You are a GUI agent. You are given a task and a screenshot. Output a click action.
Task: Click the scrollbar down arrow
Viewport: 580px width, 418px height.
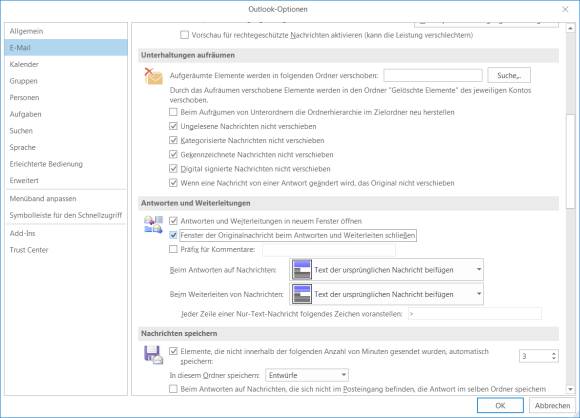coord(570,389)
